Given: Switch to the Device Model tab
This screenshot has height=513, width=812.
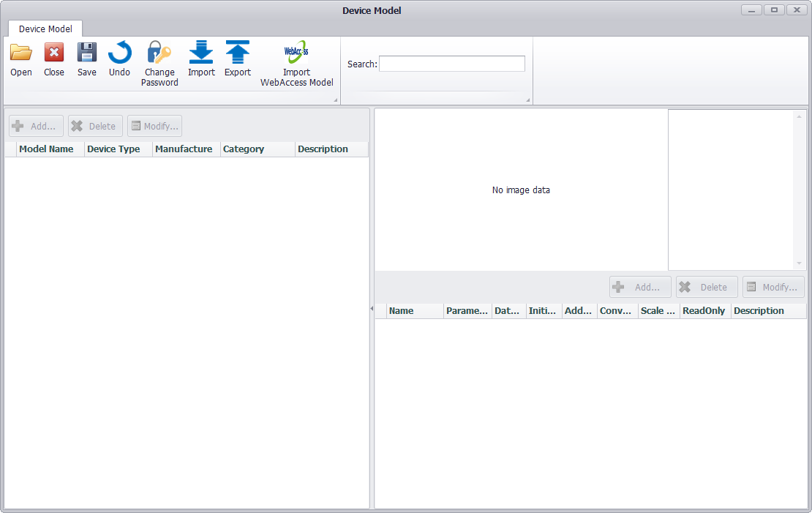Looking at the screenshot, I should click(45, 29).
